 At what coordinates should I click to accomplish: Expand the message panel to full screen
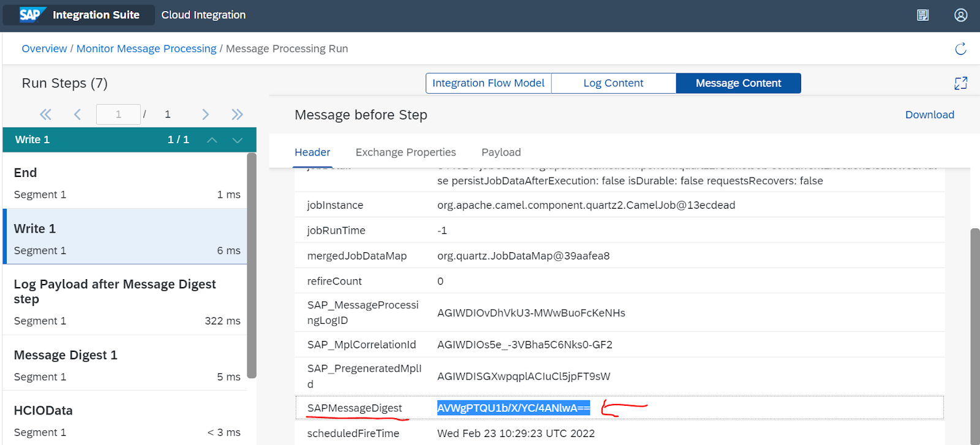click(x=960, y=83)
